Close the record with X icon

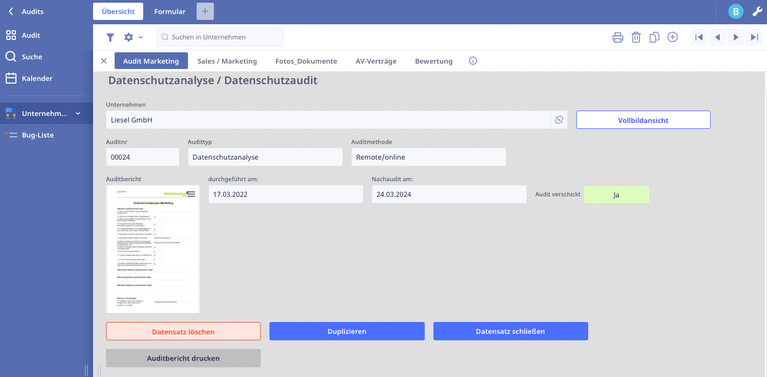[104, 61]
